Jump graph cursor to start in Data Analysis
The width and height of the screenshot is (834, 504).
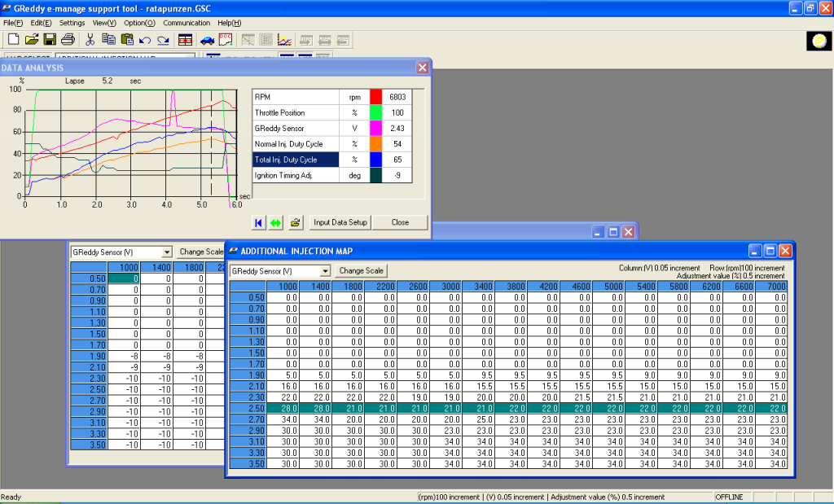[x=258, y=223]
